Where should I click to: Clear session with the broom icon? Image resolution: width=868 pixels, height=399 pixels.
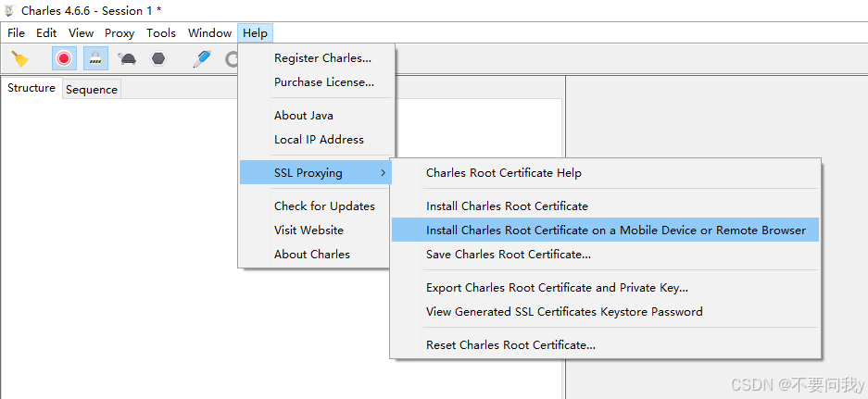tap(20, 58)
